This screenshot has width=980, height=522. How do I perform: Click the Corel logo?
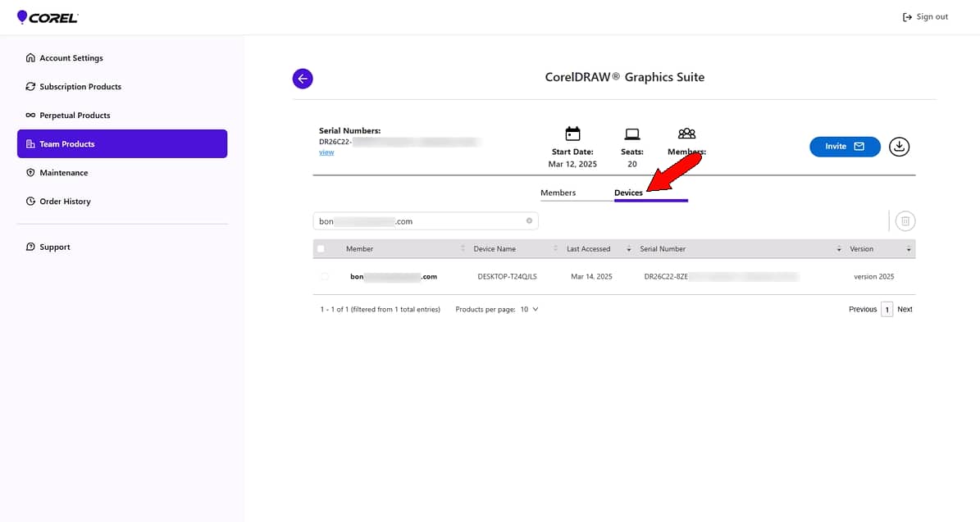click(x=48, y=17)
